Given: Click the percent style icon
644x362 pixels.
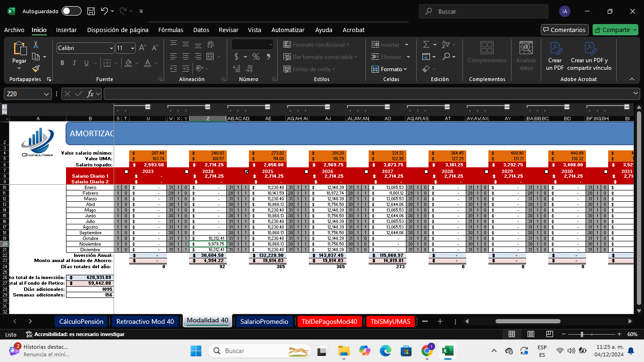Looking at the screenshot, I should click(256, 57).
